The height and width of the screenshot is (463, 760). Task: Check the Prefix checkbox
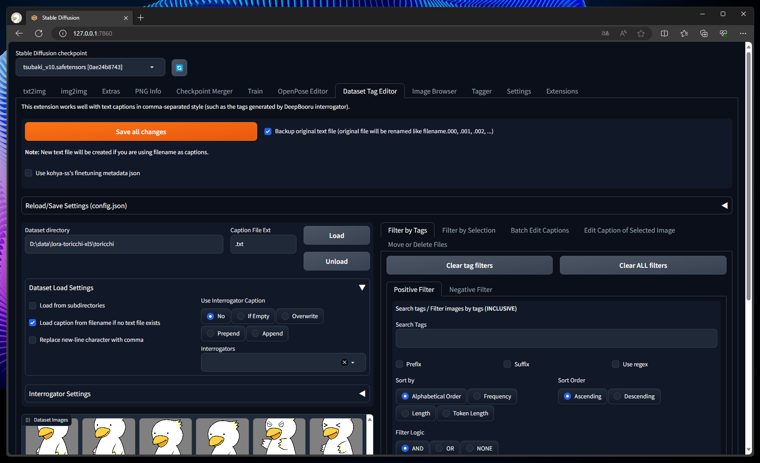click(x=399, y=364)
